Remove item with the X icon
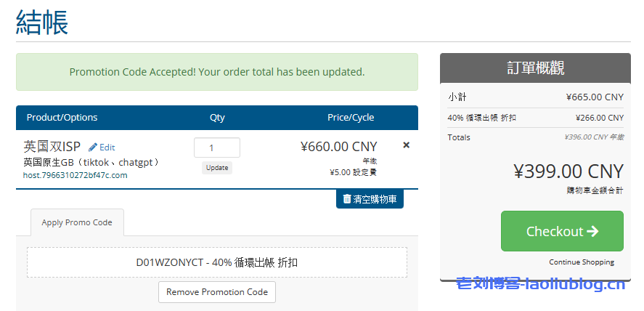 406,145
